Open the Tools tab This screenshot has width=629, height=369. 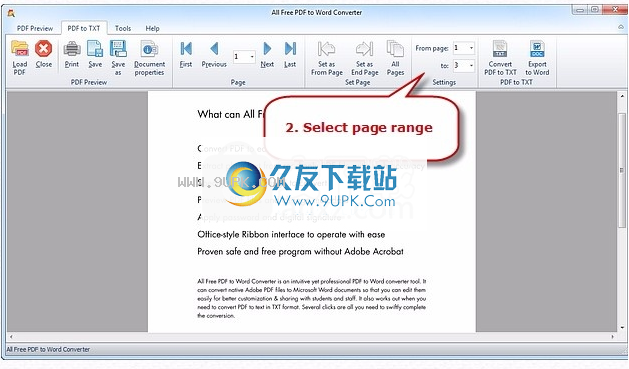tap(123, 28)
